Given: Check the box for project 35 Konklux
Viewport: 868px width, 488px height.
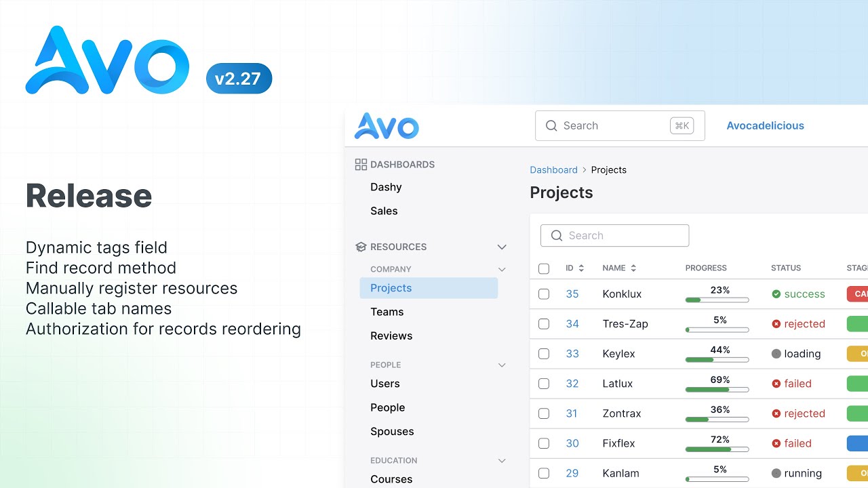Looking at the screenshot, I should [544, 294].
